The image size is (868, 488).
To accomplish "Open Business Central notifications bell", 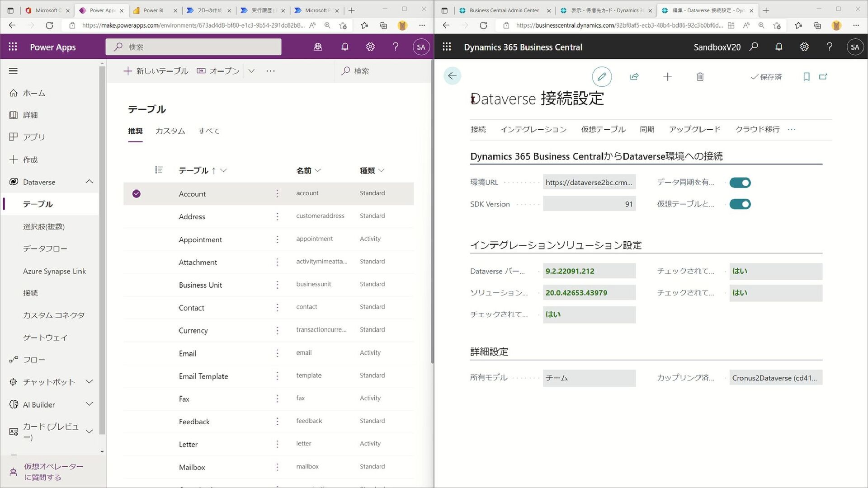I will pos(779,47).
